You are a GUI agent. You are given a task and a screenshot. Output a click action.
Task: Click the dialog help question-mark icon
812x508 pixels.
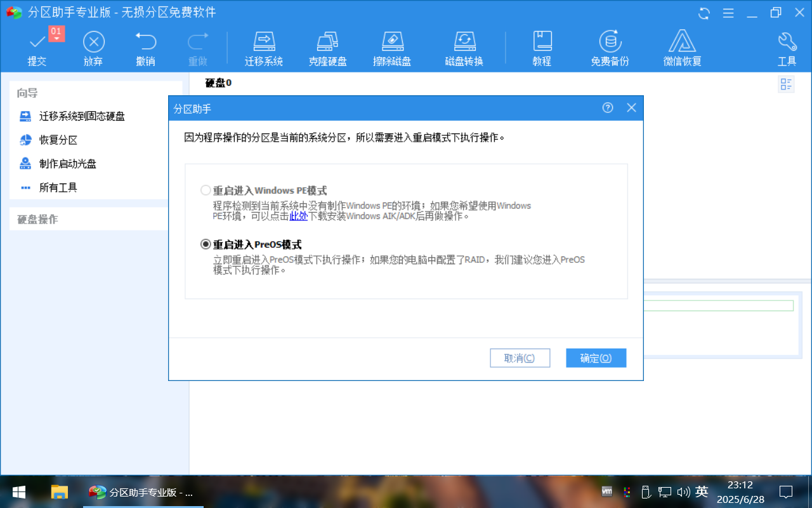point(608,108)
